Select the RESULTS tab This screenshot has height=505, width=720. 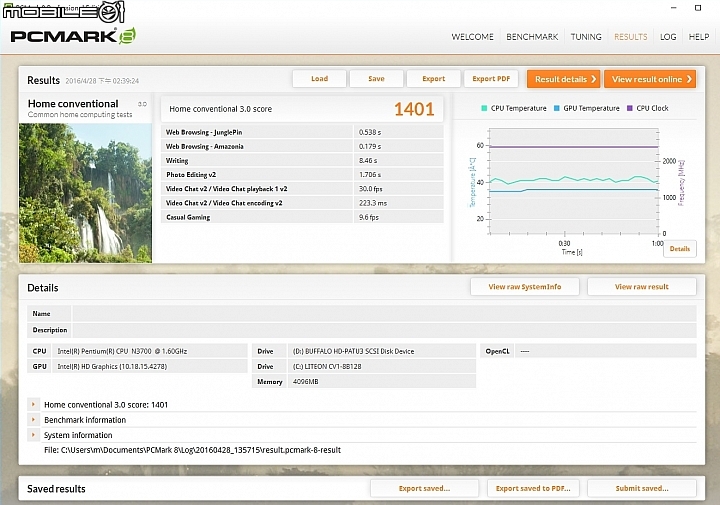[630, 37]
